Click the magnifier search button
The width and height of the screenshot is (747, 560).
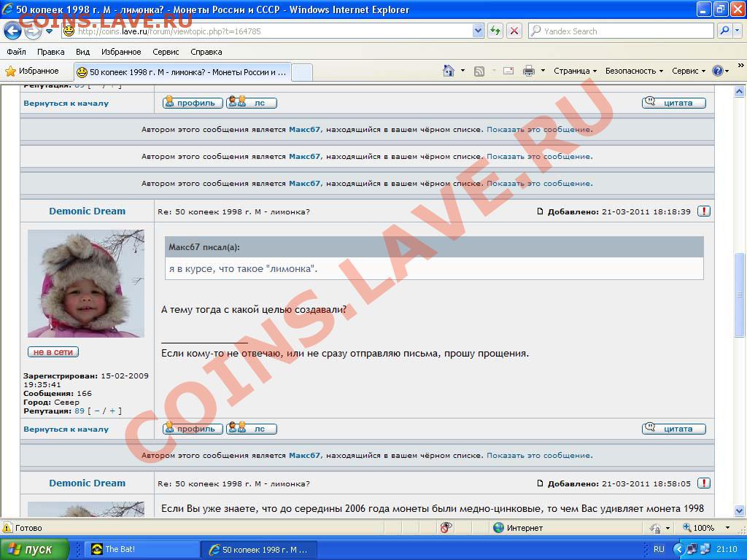[724, 31]
